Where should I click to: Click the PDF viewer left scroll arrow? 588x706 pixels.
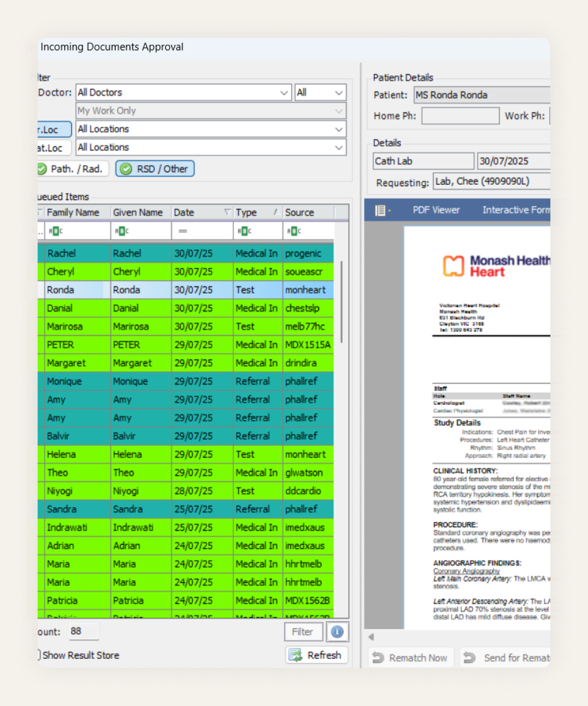[x=371, y=637]
